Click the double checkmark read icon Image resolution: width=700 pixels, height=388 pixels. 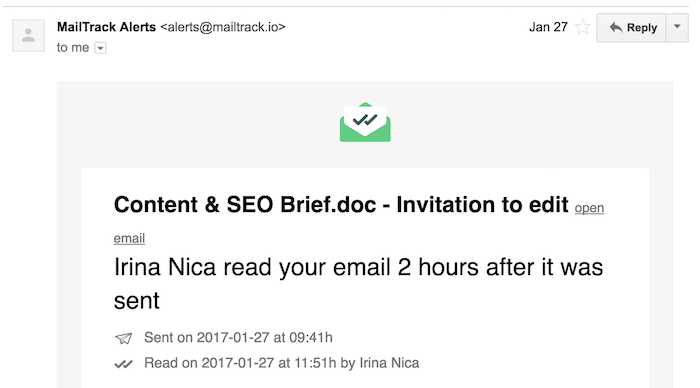point(124,364)
